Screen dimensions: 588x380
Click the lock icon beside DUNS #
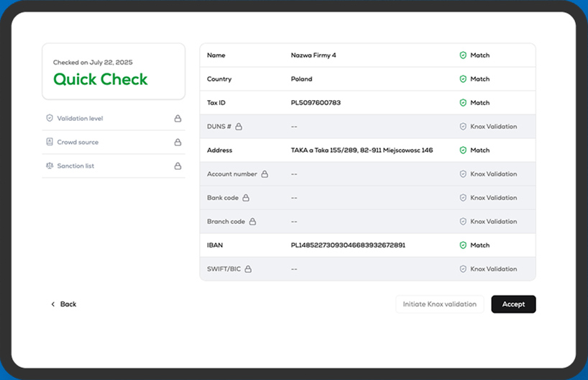(239, 127)
